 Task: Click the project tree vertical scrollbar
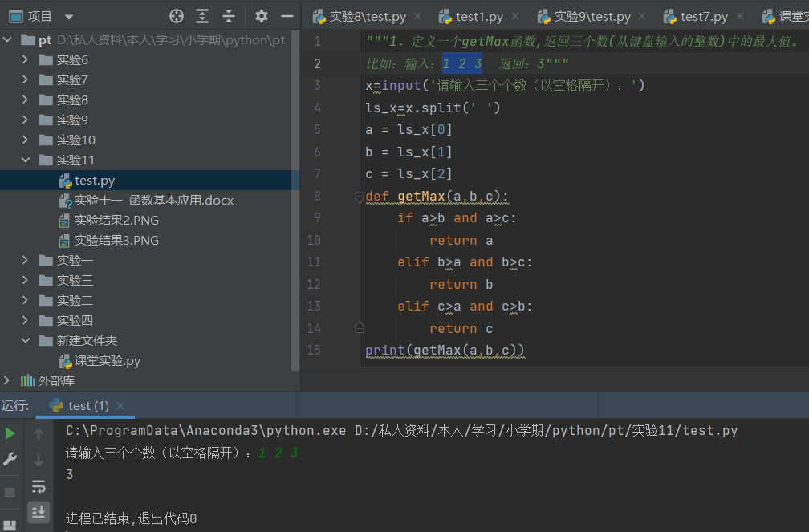point(295,201)
